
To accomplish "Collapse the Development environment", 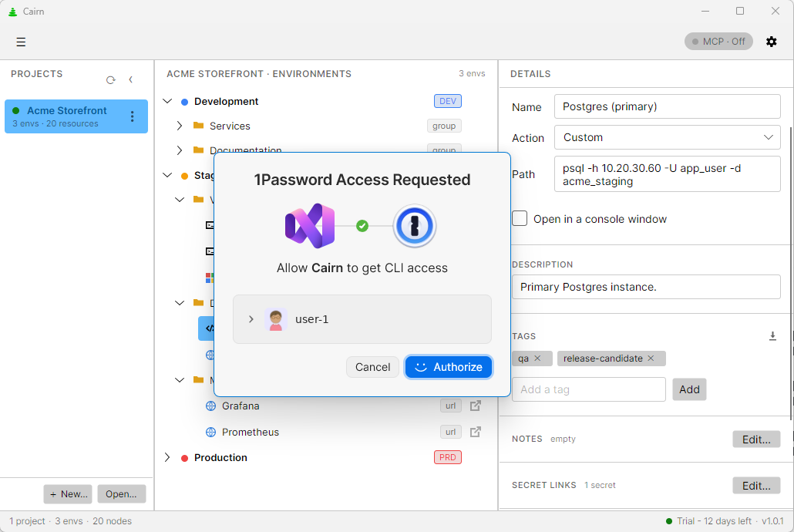I will pos(167,101).
